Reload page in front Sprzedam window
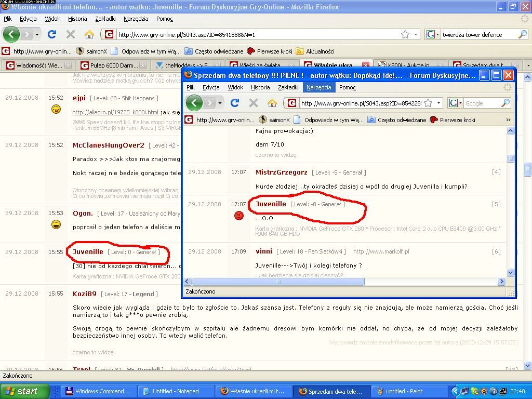 click(235, 103)
